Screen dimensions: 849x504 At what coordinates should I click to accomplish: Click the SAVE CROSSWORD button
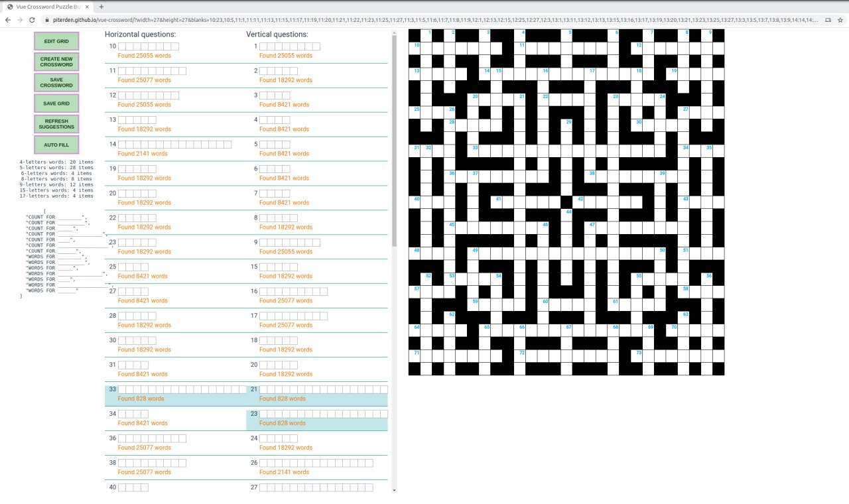pos(56,82)
